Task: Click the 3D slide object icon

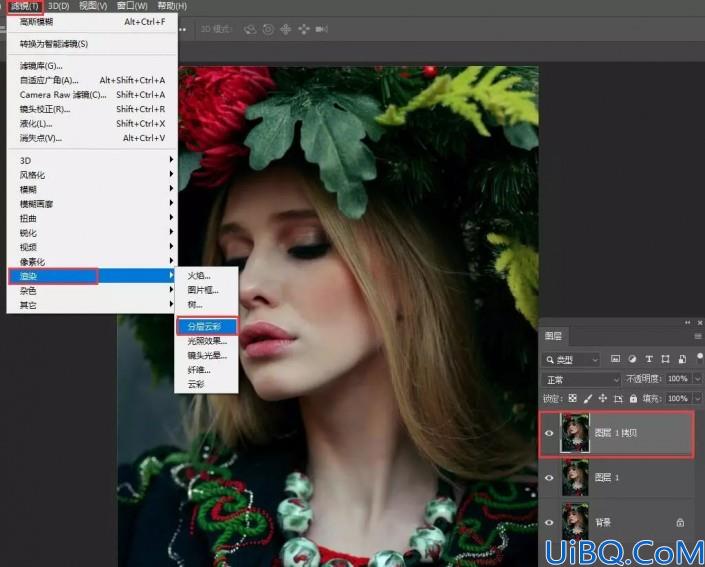Action: (x=304, y=30)
